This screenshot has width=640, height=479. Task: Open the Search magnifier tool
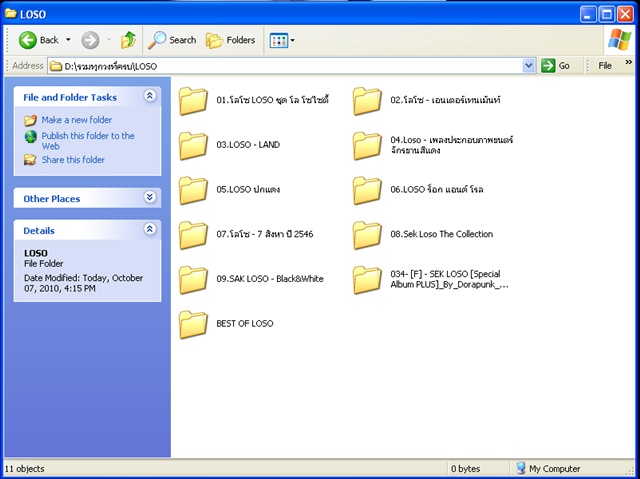click(x=172, y=40)
